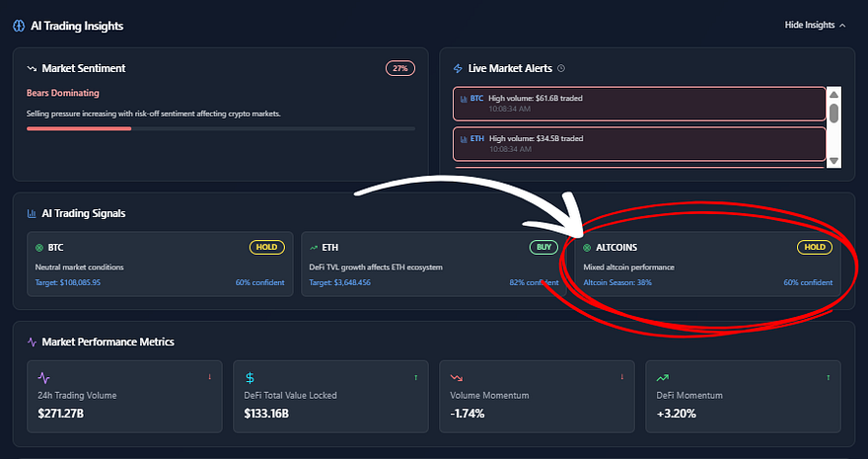Click the Hide Insights chevron arrow
The width and height of the screenshot is (868, 459).
pyautogui.click(x=841, y=25)
